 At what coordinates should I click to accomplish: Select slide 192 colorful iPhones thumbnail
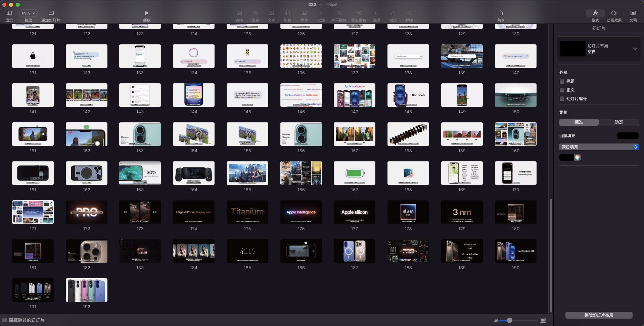coord(87,290)
